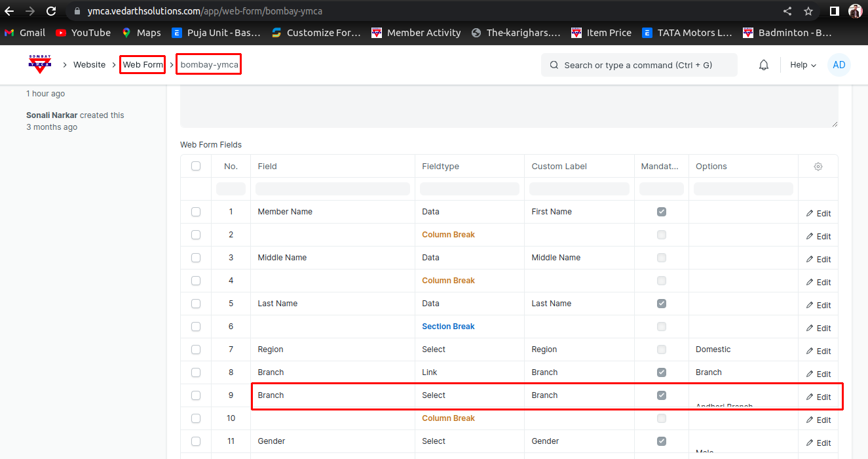Viewport: 868px width, 459px height.
Task: Open the notifications bell
Action: (x=763, y=65)
